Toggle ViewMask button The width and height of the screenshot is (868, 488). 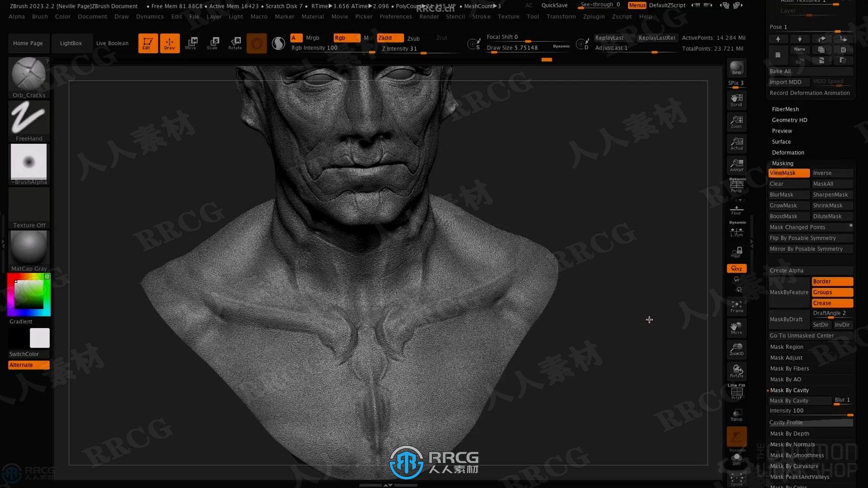(x=789, y=173)
